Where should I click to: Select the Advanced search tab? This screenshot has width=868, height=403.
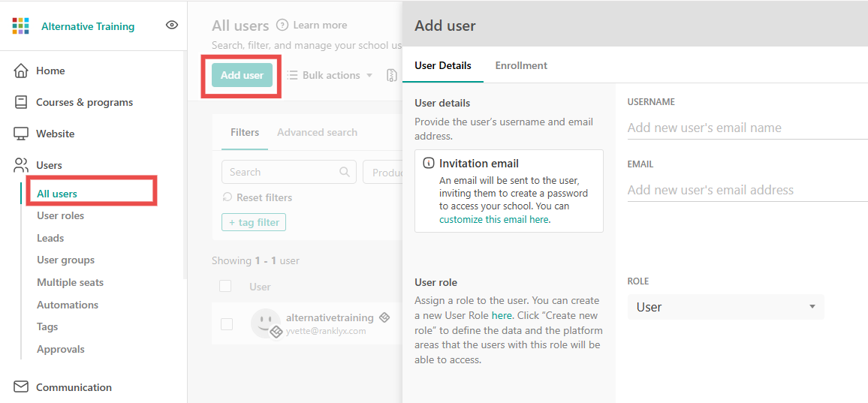coord(317,132)
